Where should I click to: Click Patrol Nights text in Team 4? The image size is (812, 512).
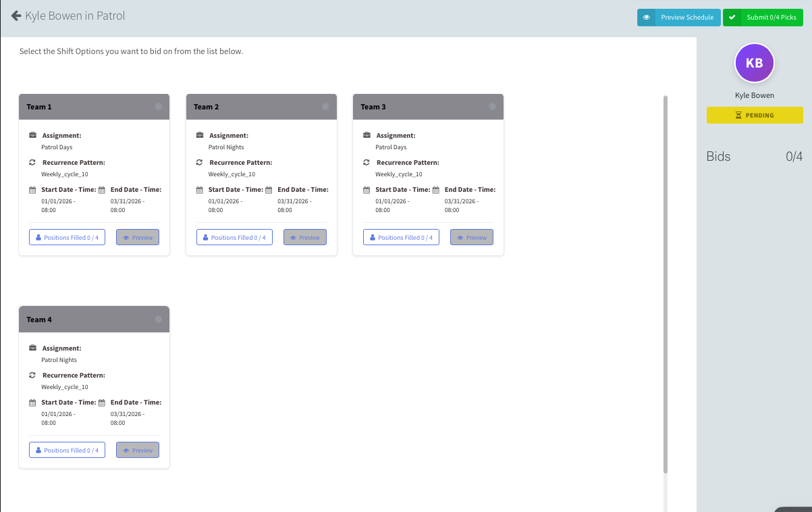[59, 360]
